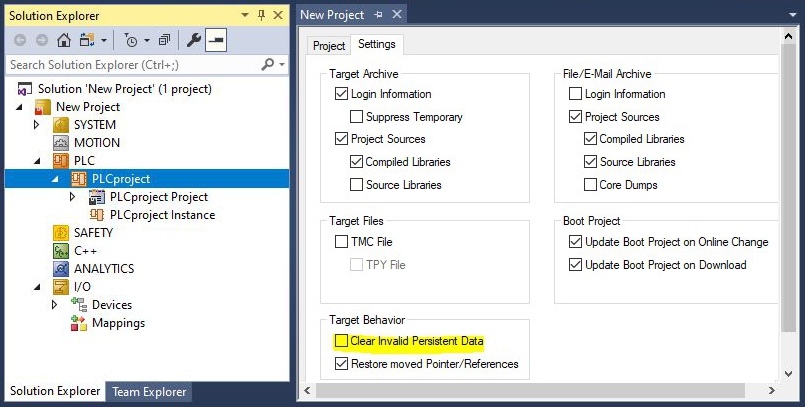The height and width of the screenshot is (407, 805).
Task: Expand the Devices node under I/O
Action: (x=54, y=305)
